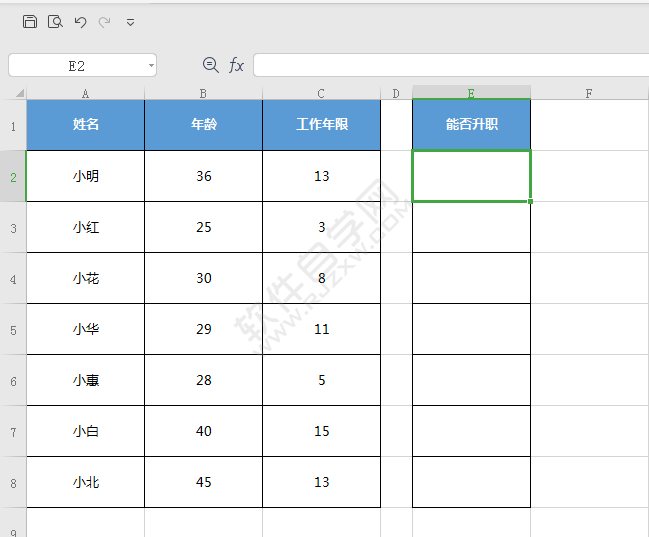Click the Save icon in quick toolbar
Screen dimensions: 649x537
click(30, 22)
